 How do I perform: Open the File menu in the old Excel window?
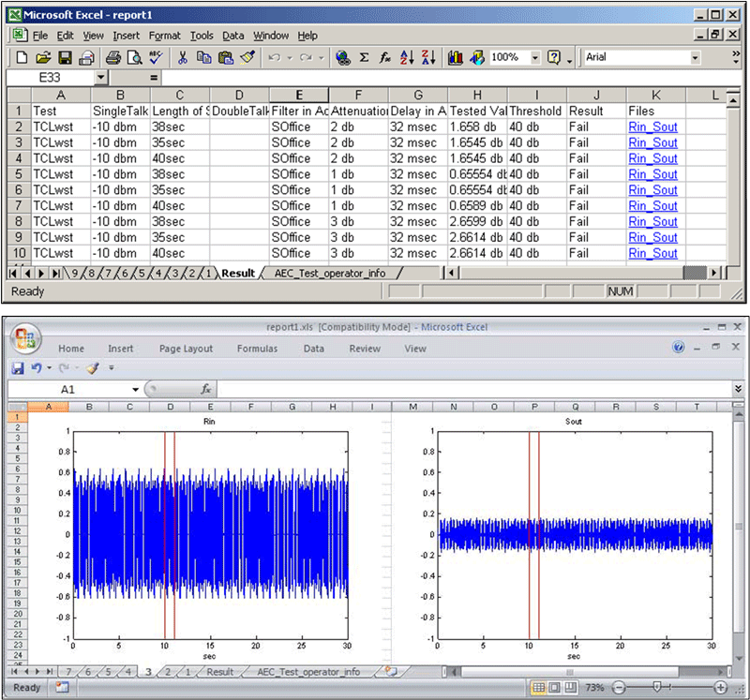[x=40, y=36]
